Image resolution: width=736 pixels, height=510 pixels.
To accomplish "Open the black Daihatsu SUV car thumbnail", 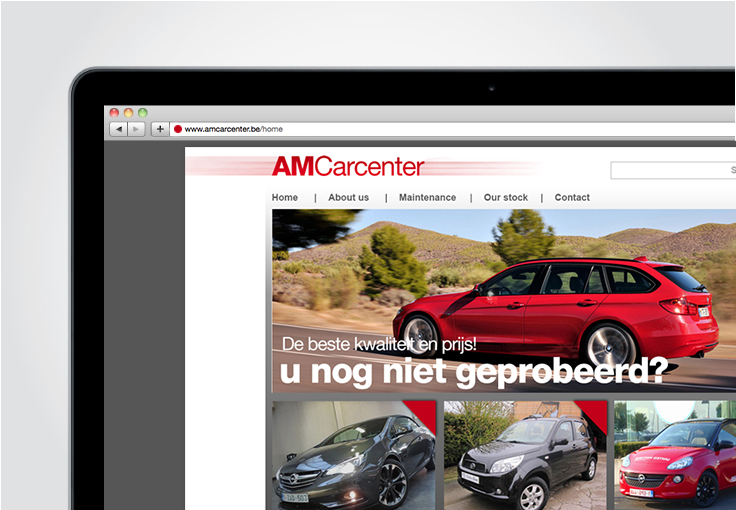I will coord(525,455).
